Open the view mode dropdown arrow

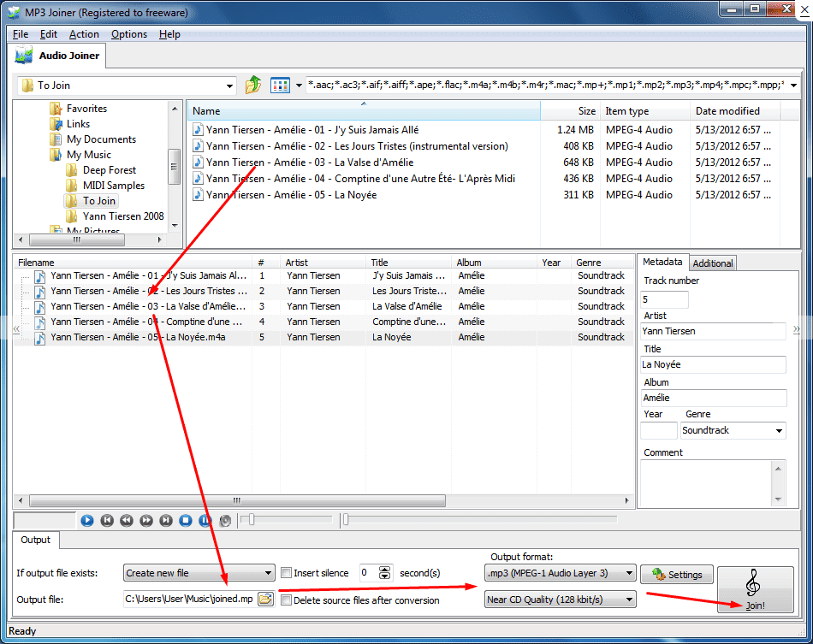[299, 86]
